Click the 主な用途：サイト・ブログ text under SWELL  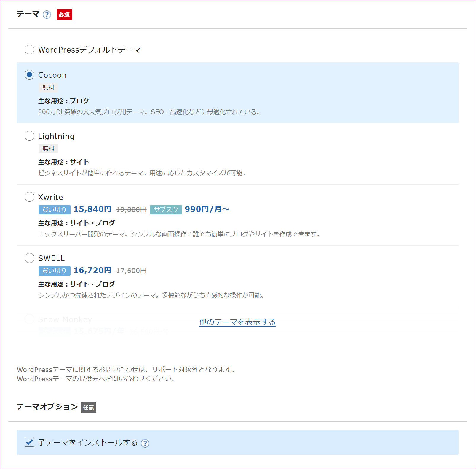pos(76,284)
